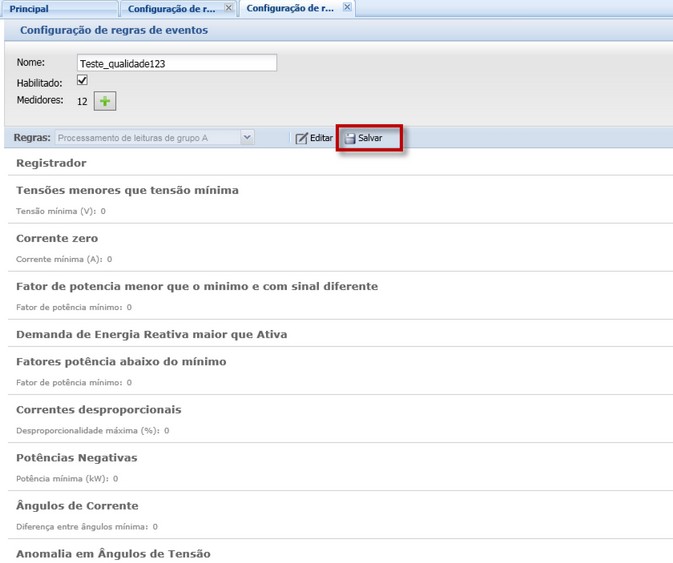Select the Potências Negativas rule heading
Screen dimensions: 673x563
[77, 458]
